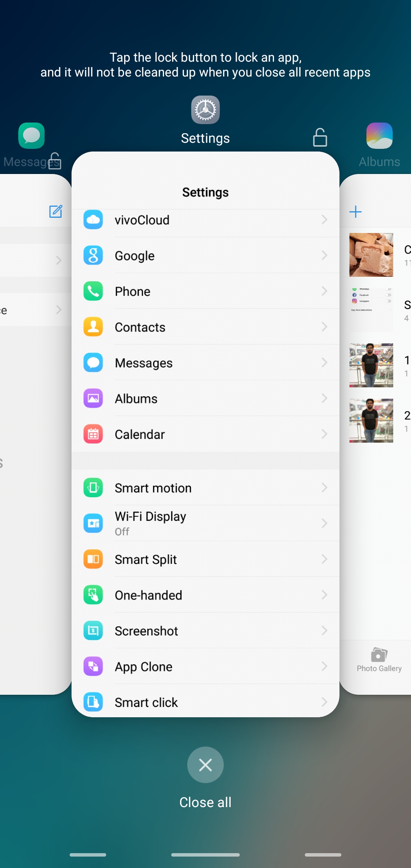Expand App Clone via chevron
Image resolution: width=411 pixels, height=868 pixels.
coord(324,667)
